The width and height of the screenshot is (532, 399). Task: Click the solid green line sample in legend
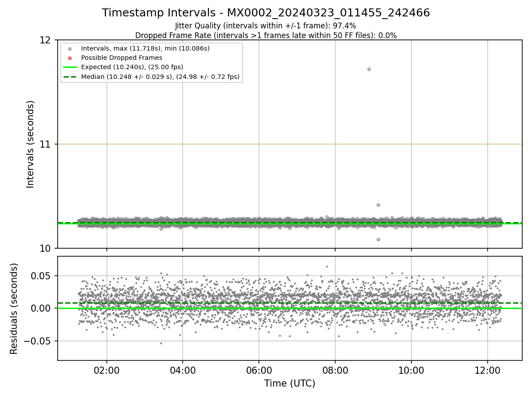70,67
